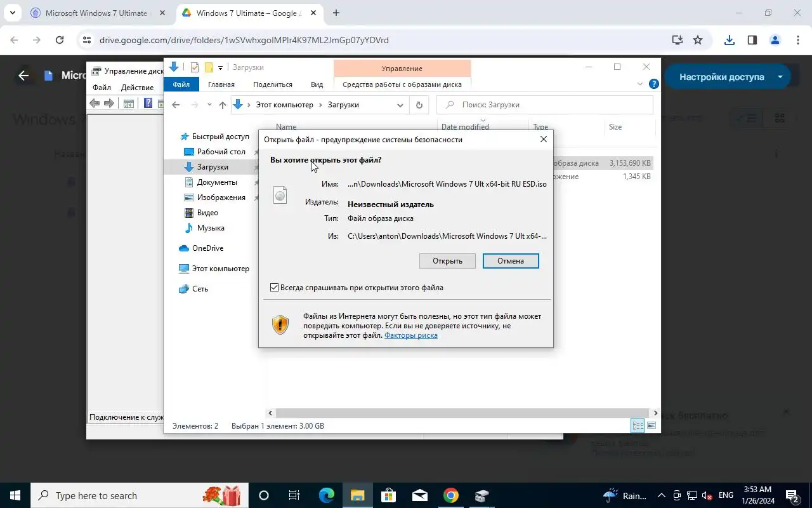812x508 pixels.
Task: Switch Drive to grid layout view
Action: pyautogui.click(x=780, y=118)
